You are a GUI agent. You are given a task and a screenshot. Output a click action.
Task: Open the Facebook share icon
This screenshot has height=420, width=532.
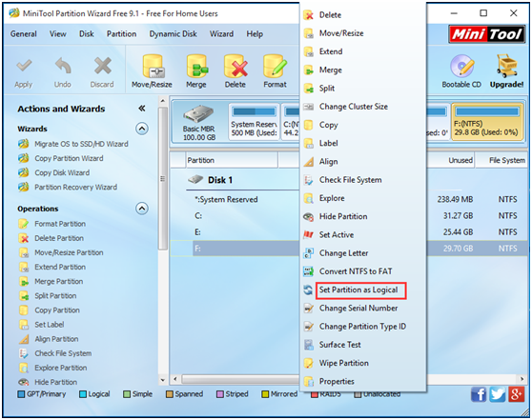coord(479,394)
